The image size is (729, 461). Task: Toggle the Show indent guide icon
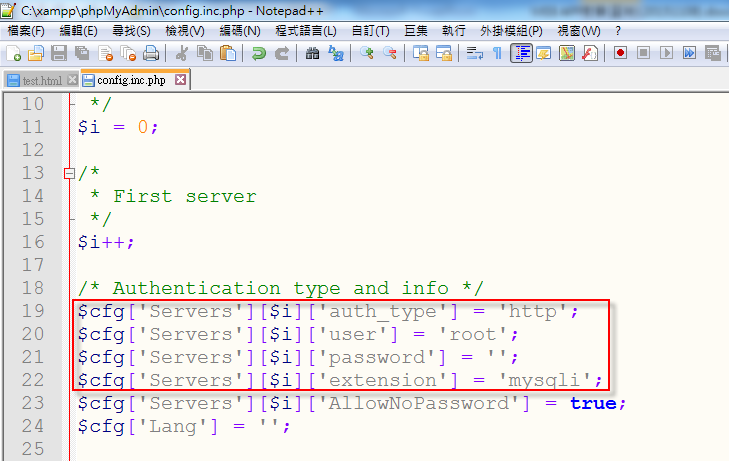pyautogui.click(x=521, y=53)
